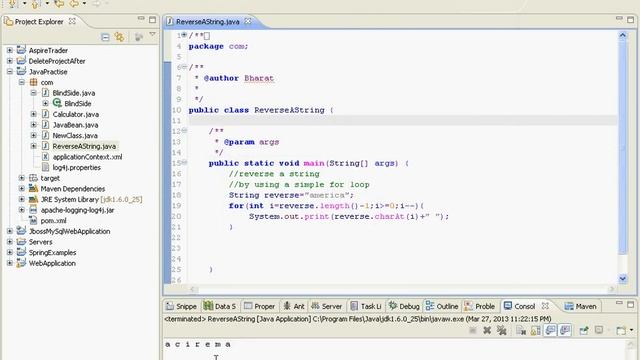Toggle Show Console When Standard Out Changes
This screenshot has height=360, width=640.
click(x=550, y=330)
